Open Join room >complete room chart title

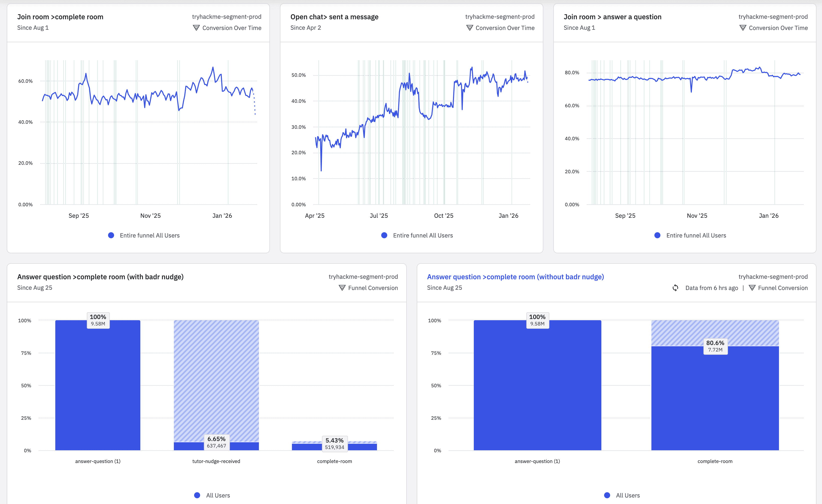pyautogui.click(x=60, y=17)
